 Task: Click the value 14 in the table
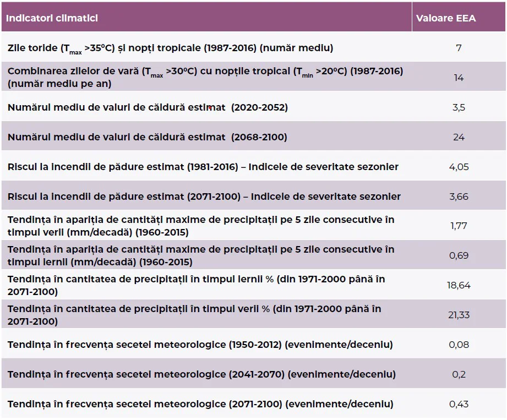pyautogui.click(x=459, y=78)
